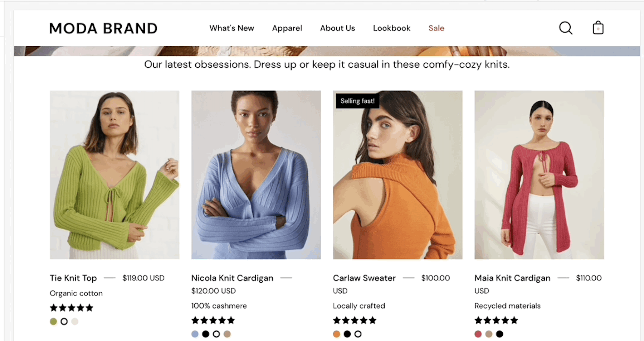Click the Maia Knit Cardigan title
The width and height of the screenshot is (644, 341).
[512, 278]
